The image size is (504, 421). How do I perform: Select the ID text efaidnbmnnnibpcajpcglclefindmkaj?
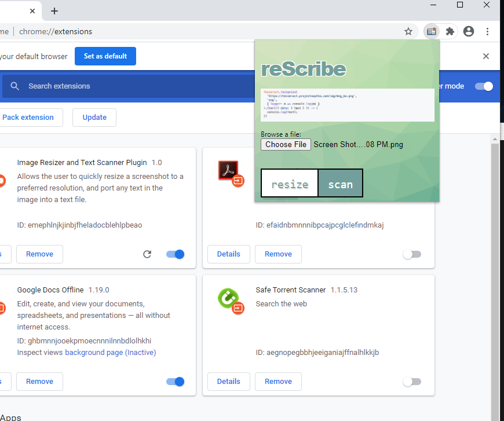point(325,225)
